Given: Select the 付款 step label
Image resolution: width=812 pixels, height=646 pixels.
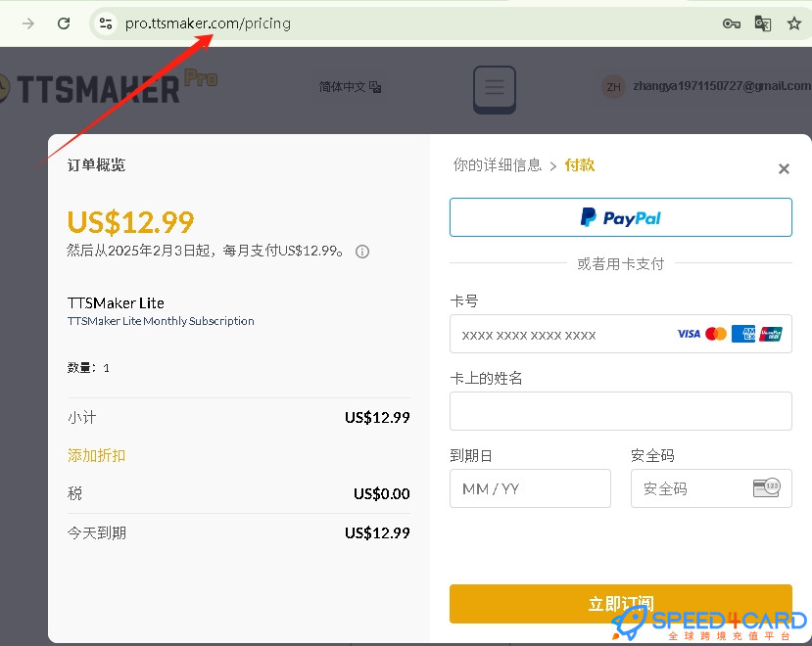Looking at the screenshot, I should 580,165.
